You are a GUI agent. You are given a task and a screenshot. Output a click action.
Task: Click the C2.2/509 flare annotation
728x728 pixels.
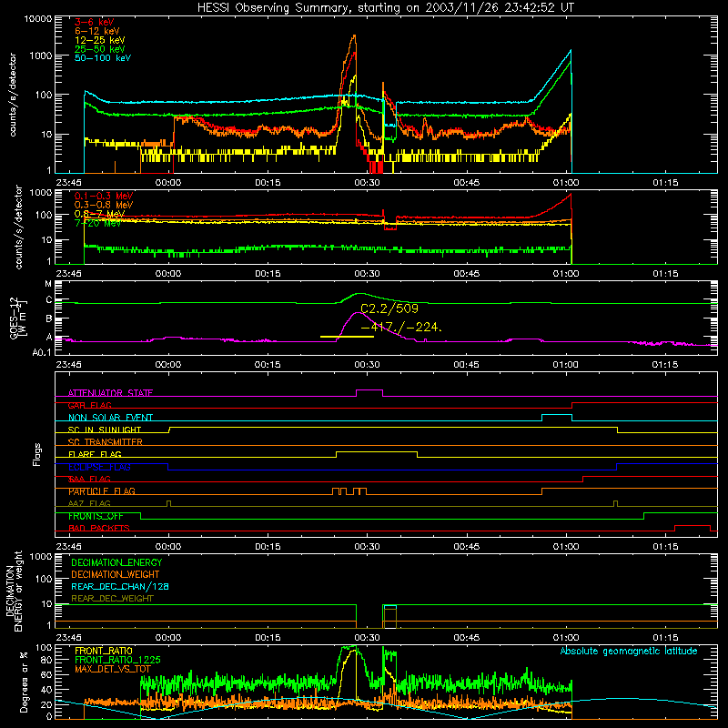[x=389, y=308]
